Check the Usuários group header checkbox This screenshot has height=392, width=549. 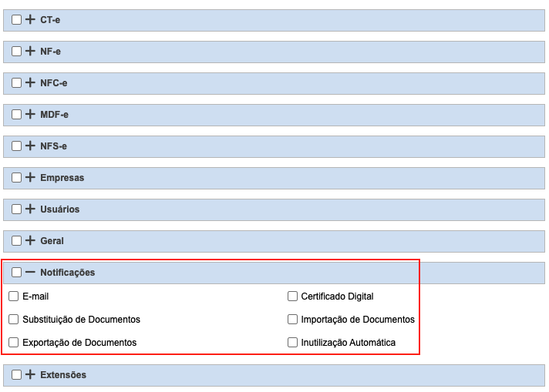(x=17, y=209)
